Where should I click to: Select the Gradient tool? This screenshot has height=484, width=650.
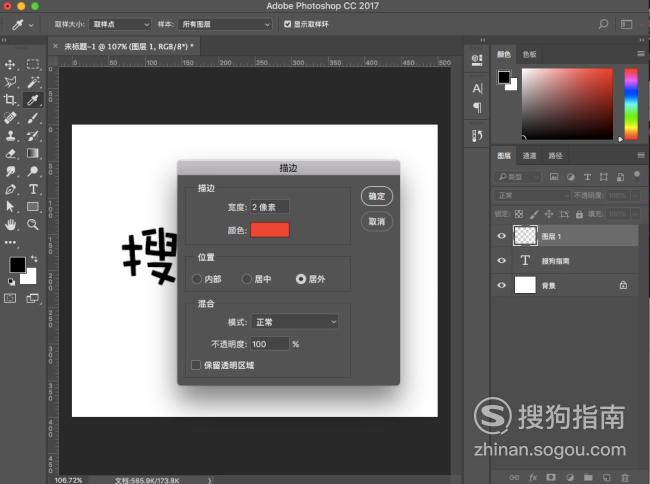(33, 153)
